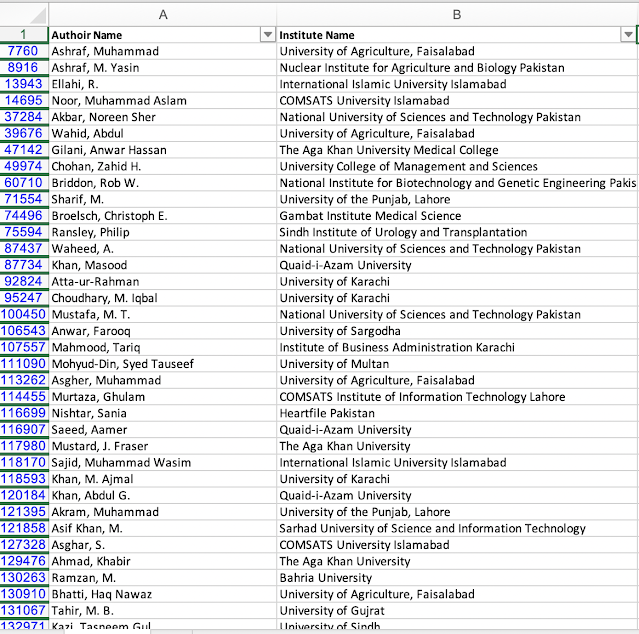Select cell 'University of Sargodha'
This screenshot has height=634, width=639.
point(457,331)
